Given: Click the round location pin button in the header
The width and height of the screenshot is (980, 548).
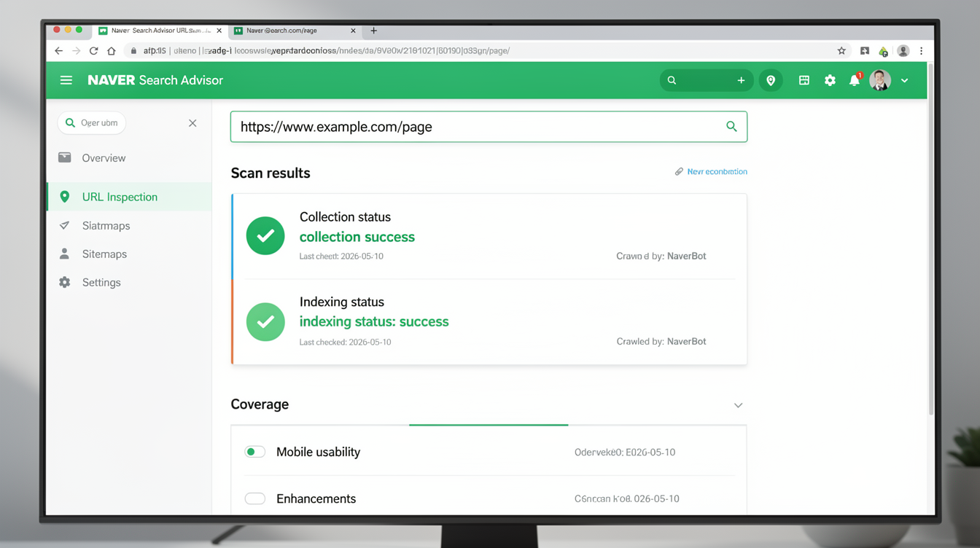Looking at the screenshot, I should pyautogui.click(x=771, y=80).
